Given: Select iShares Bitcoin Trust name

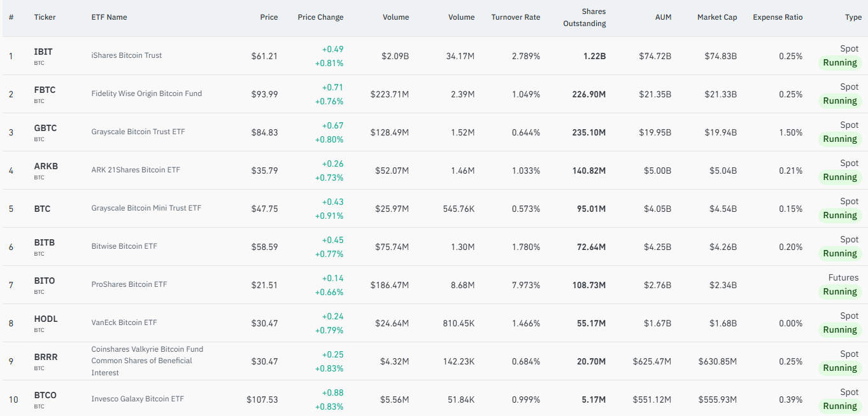Looking at the screenshot, I should 126,55.
